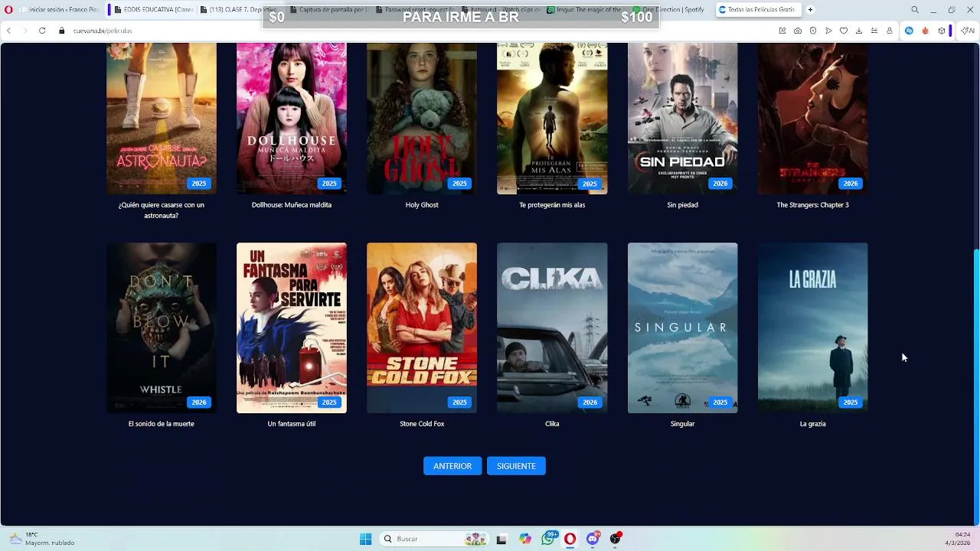Open Un fantasma para servirte poster
The image size is (980, 551).
(292, 328)
